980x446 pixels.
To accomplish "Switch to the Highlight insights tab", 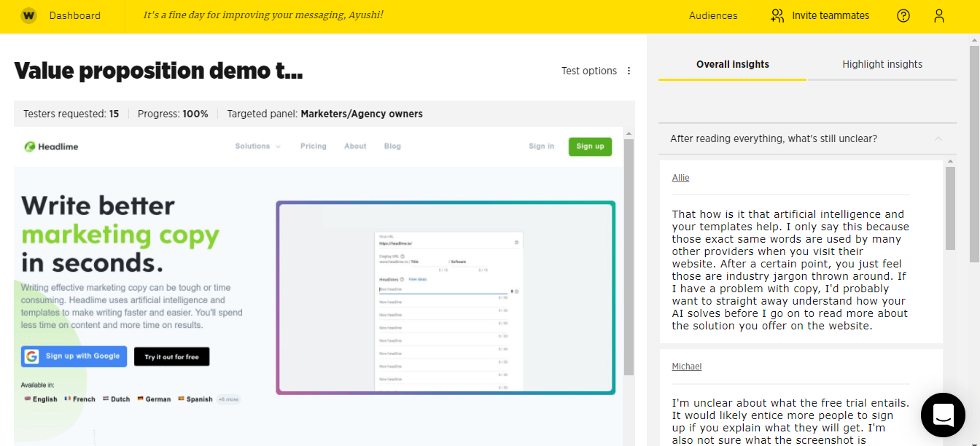I will (x=882, y=64).
